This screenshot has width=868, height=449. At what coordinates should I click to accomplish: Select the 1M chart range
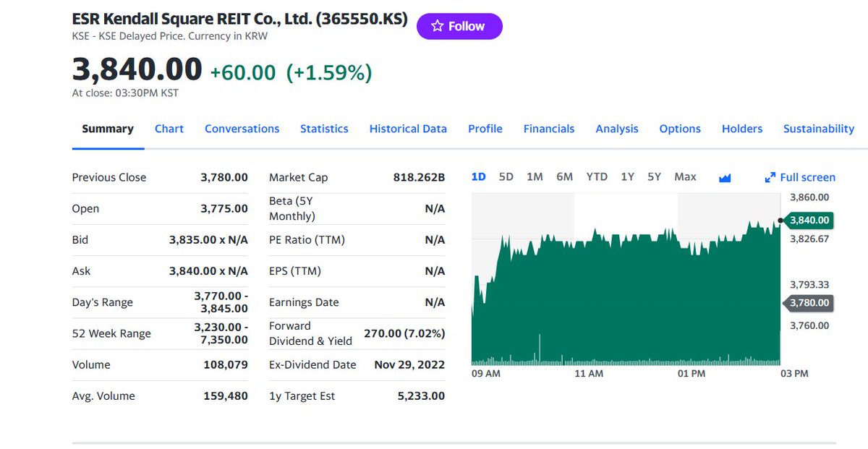coord(535,176)
